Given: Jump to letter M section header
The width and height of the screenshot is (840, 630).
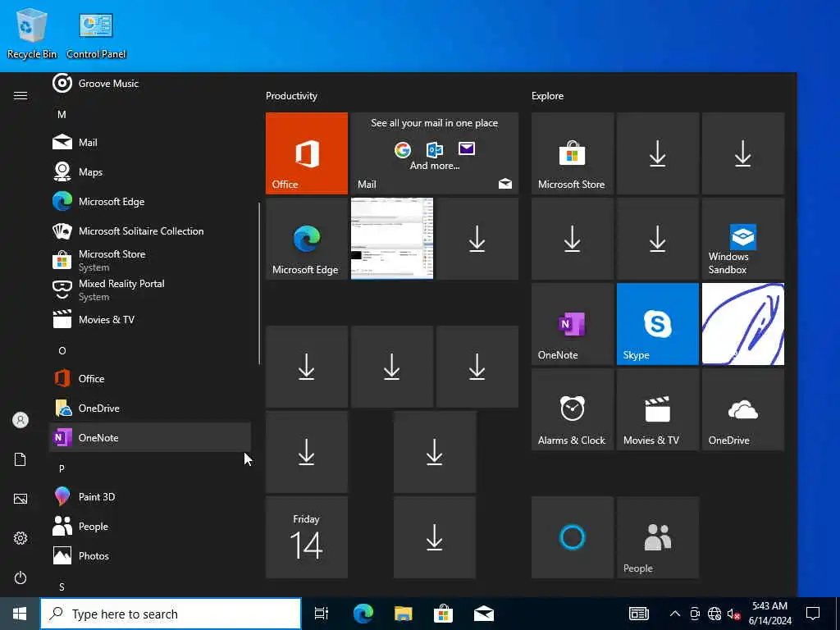Looking at the screenshot, I should click(62, 114).
